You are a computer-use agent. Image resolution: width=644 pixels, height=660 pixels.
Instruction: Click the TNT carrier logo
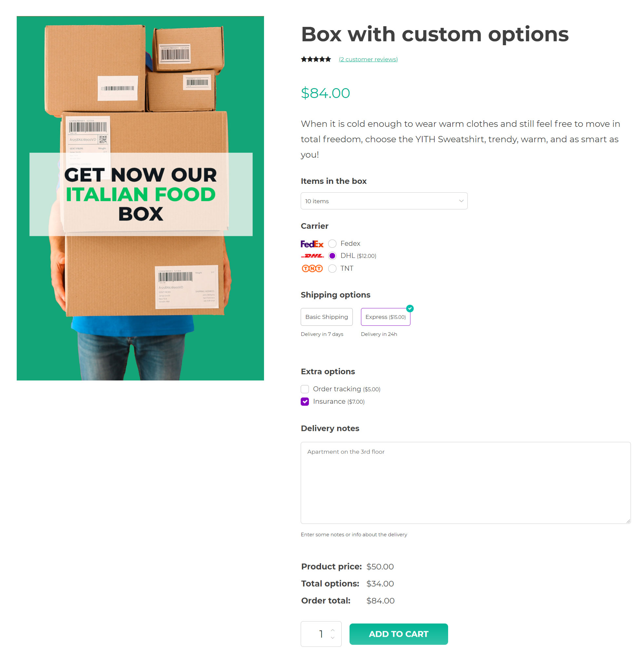coord(312,268)
